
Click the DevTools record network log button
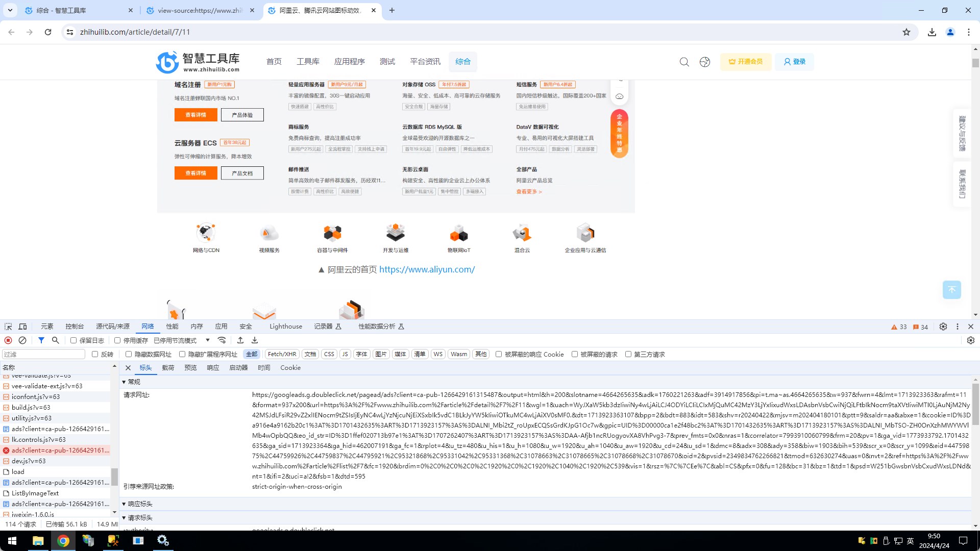click(x=8, y=340)
